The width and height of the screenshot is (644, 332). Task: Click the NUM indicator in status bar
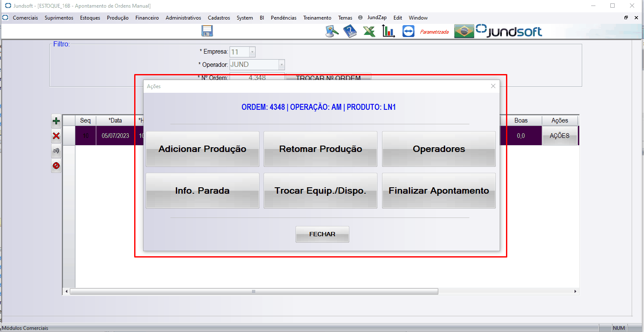tap(619, 328)
